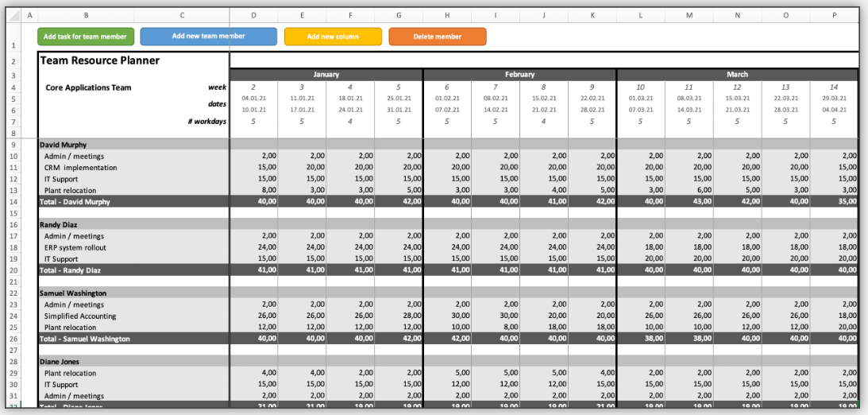Image resolution: width=868 pixels, height=415 pixels.
Task: Select the Total - Samuel Washington row label
Action: (x=84, y=339)
